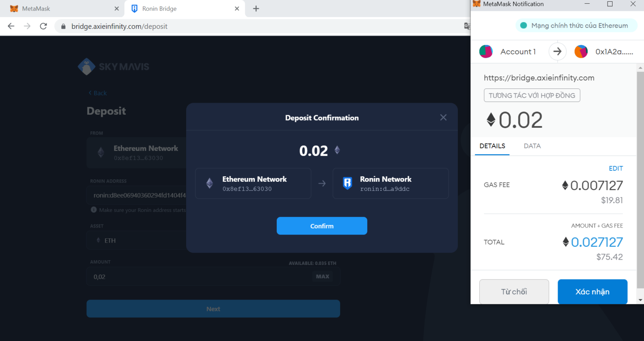Click the "Back" link on the Deposit page
The width and height of the screenshot is (644, 341).
pyautogui.click(x=97, y=93)
